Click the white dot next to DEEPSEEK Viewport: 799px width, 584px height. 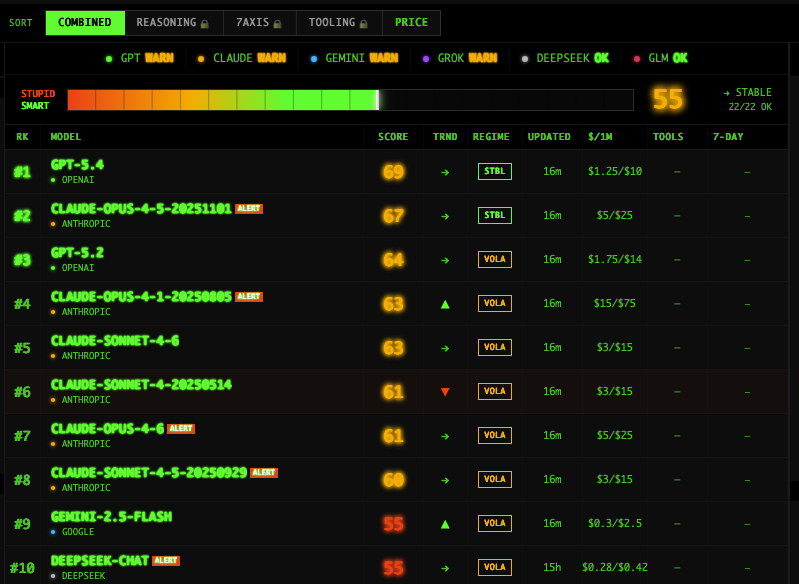(525, 59)
